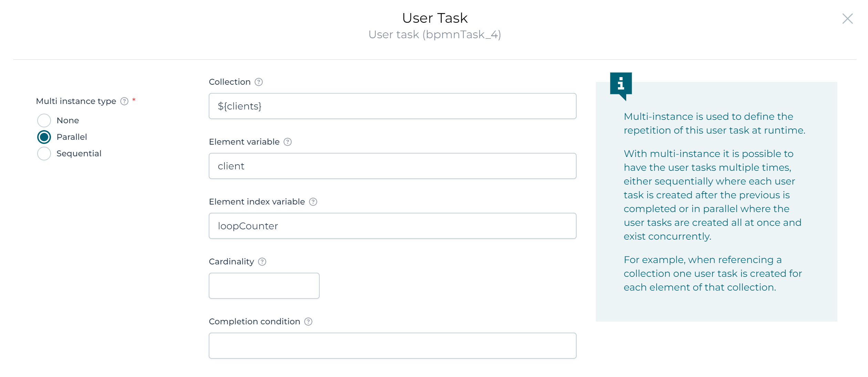Click help icon next to Collection

click(x=258, y=82)
